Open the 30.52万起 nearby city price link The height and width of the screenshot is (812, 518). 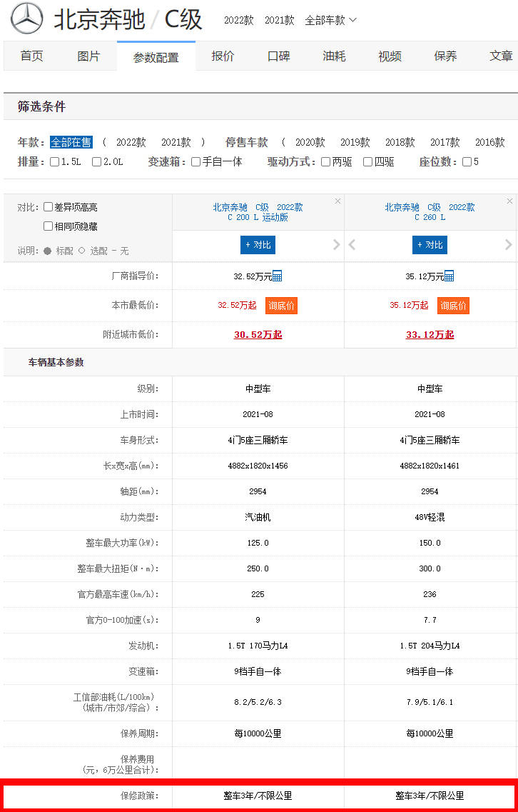258,334
